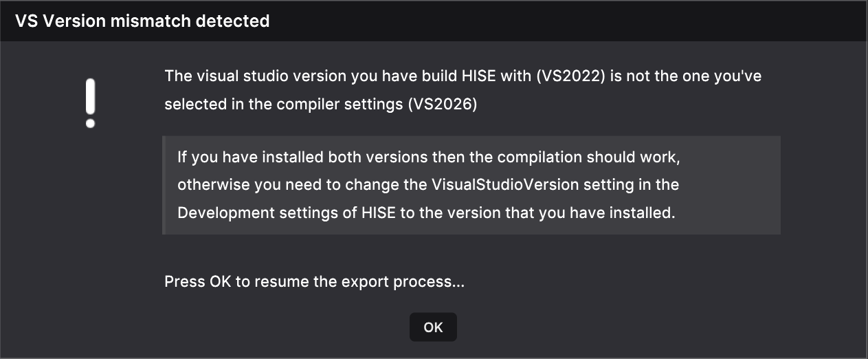
Task: Click the "(VS2022)" text in the message
Action: click(x=570, y=76)
